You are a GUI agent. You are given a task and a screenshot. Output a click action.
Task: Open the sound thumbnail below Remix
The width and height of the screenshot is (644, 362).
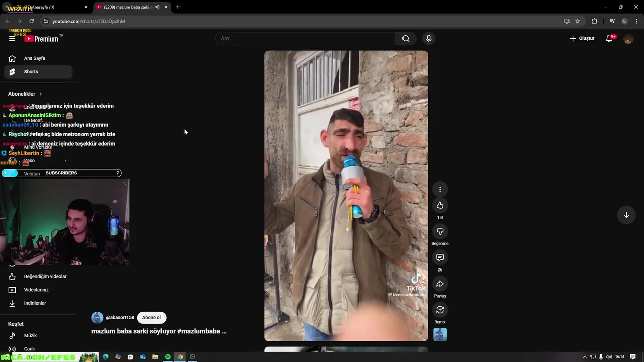click(x=440, y=334)
